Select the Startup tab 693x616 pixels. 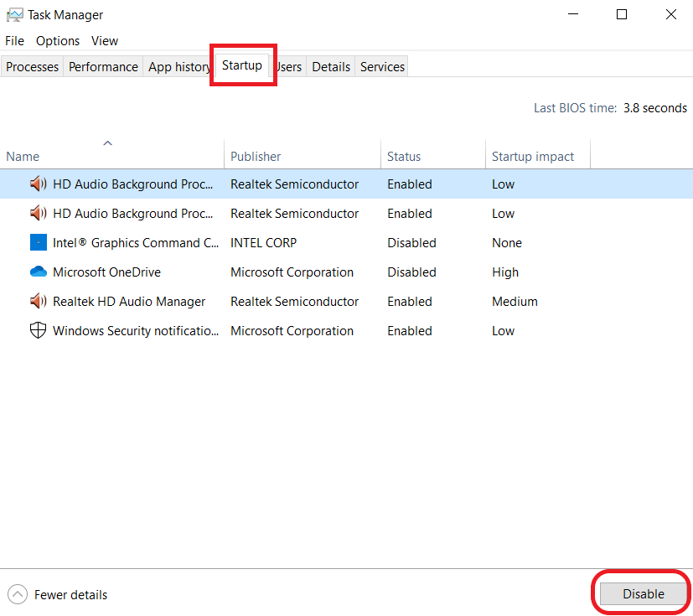(242, 65)
